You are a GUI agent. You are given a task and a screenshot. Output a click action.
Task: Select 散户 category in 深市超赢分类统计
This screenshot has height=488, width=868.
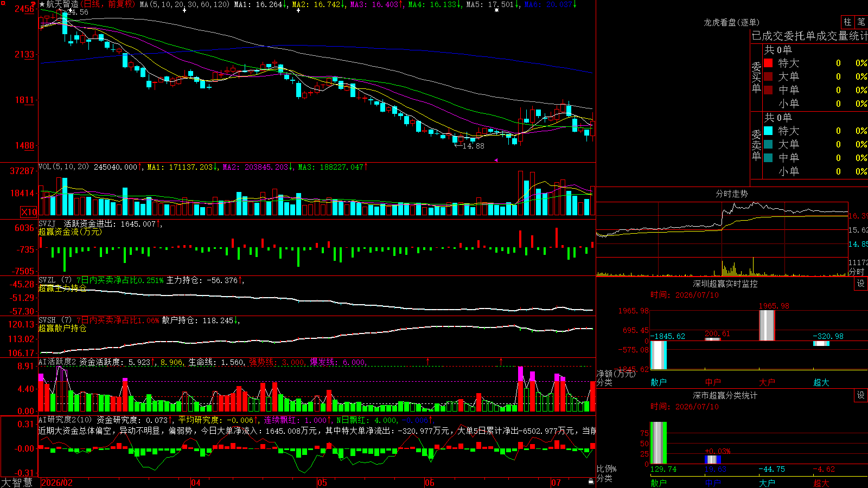pyautogui.click(x=659, y=483)
